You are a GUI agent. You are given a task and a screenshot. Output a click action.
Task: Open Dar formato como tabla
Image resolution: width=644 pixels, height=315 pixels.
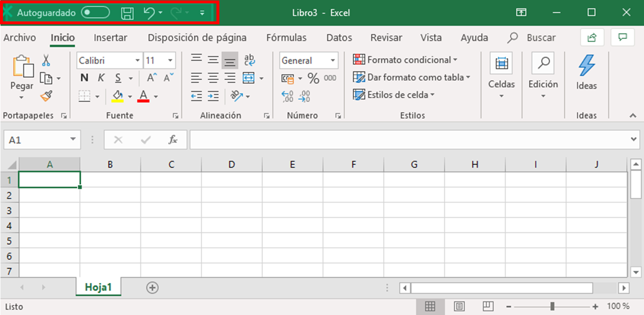(x=411, y=77)
